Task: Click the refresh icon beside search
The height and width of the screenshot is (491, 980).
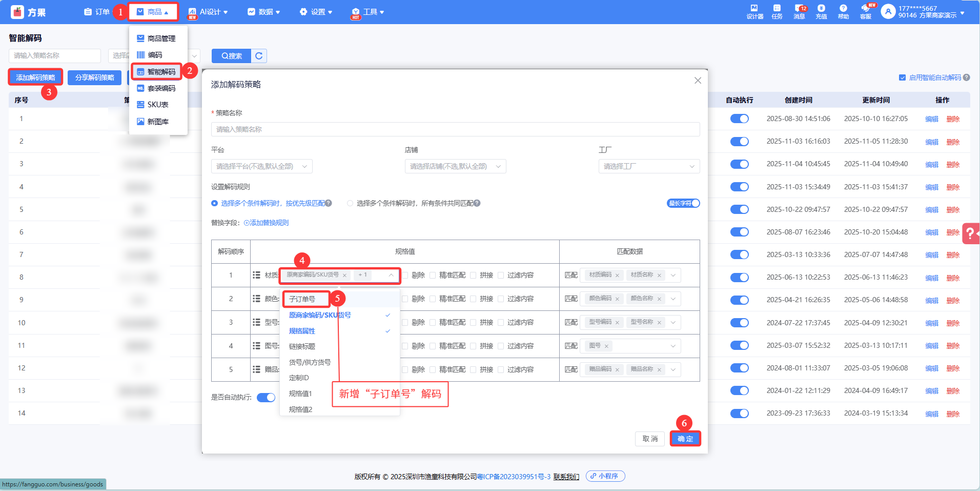Action: point(259,56)
